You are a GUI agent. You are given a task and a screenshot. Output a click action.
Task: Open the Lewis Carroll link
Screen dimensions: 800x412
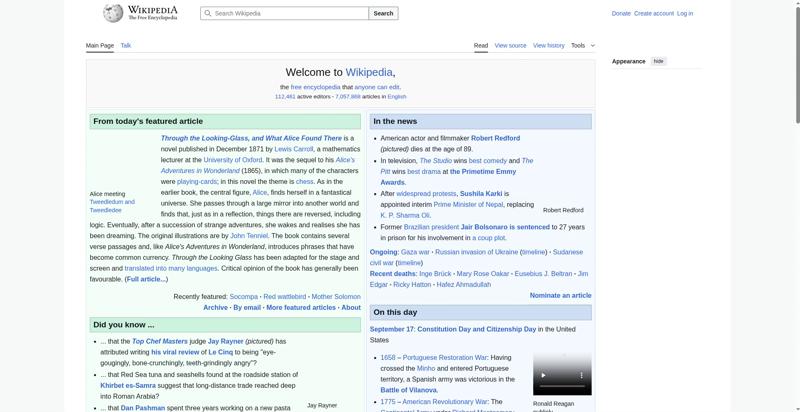[x=294, y=149]
